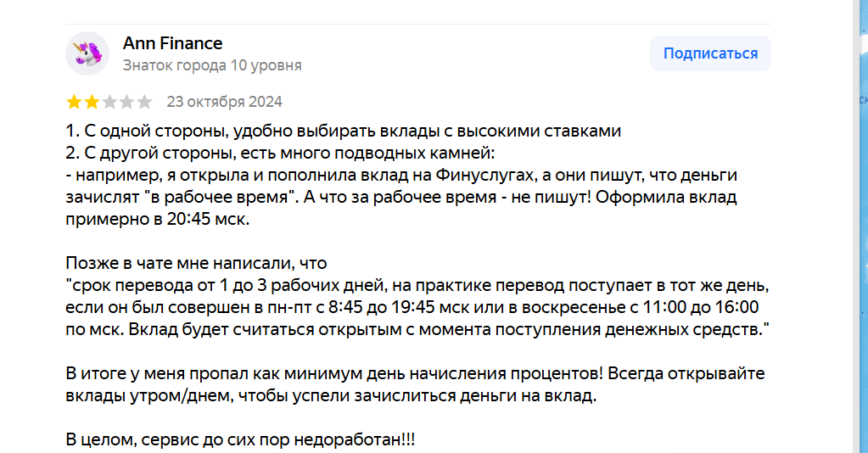Click the quoted line starting 'срок перевода от 1'
The height and width of the screenshot is (453, 868).
(417, 284)
